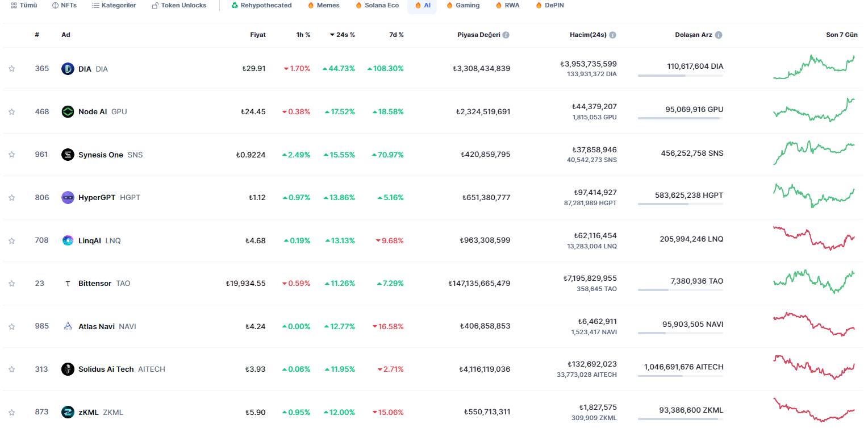Open the Kategoriler tab
Viewport: 868px width, 432px height.
click(x=114, y=5)
